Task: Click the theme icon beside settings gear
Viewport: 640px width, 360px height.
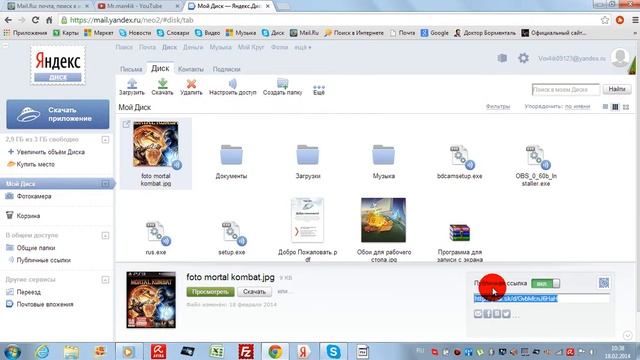Action: pos(502,58)
